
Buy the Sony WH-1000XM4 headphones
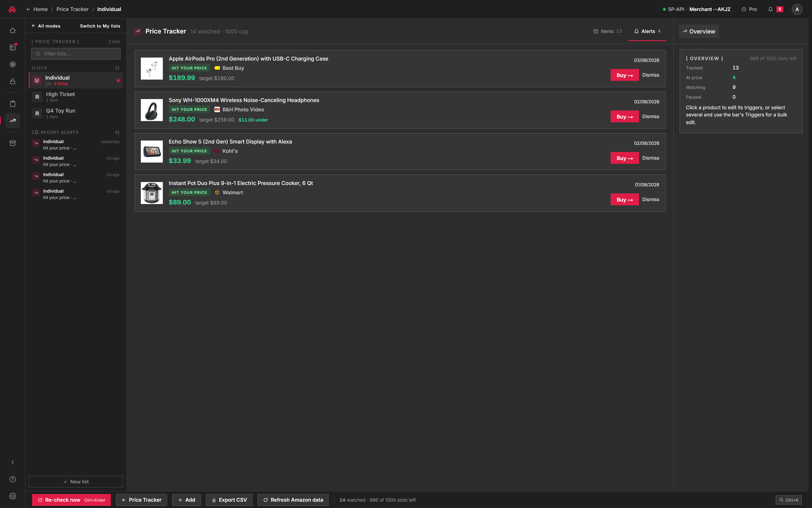click(624, 117)
